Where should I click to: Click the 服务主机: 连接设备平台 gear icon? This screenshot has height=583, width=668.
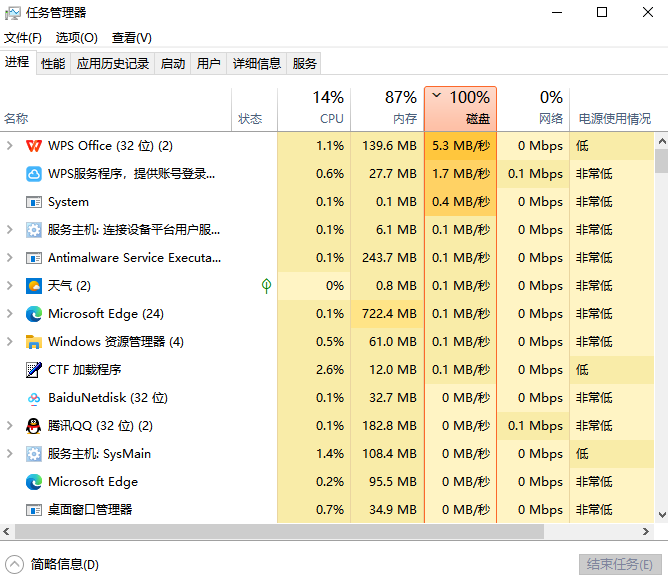click(x=34, y=230)
